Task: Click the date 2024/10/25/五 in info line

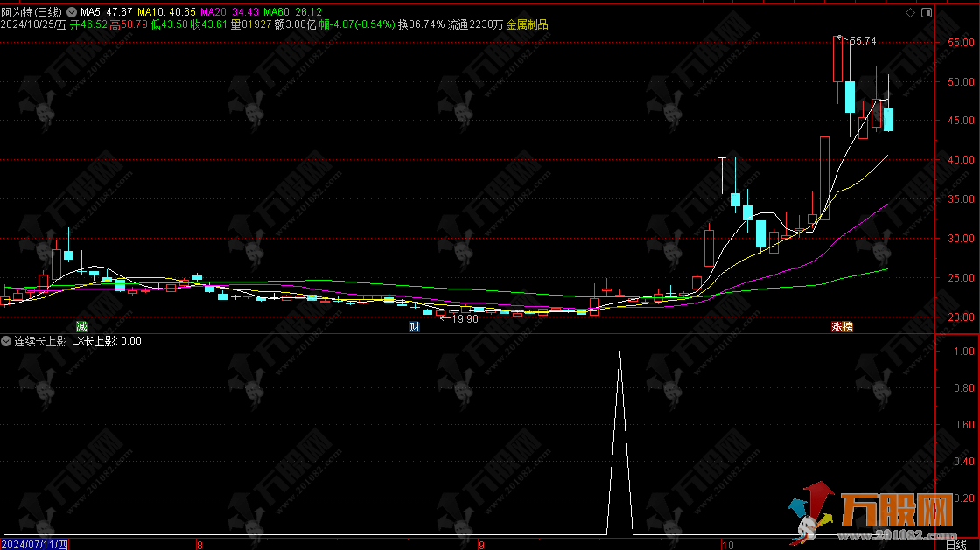Action: [33, 24]
